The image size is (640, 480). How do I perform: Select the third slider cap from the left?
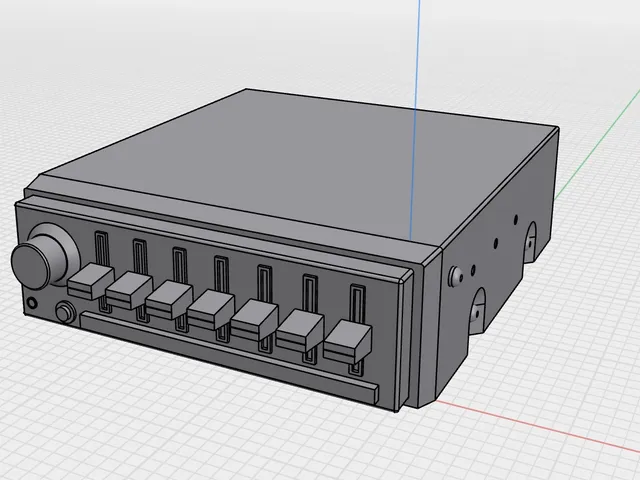[169, 300]
